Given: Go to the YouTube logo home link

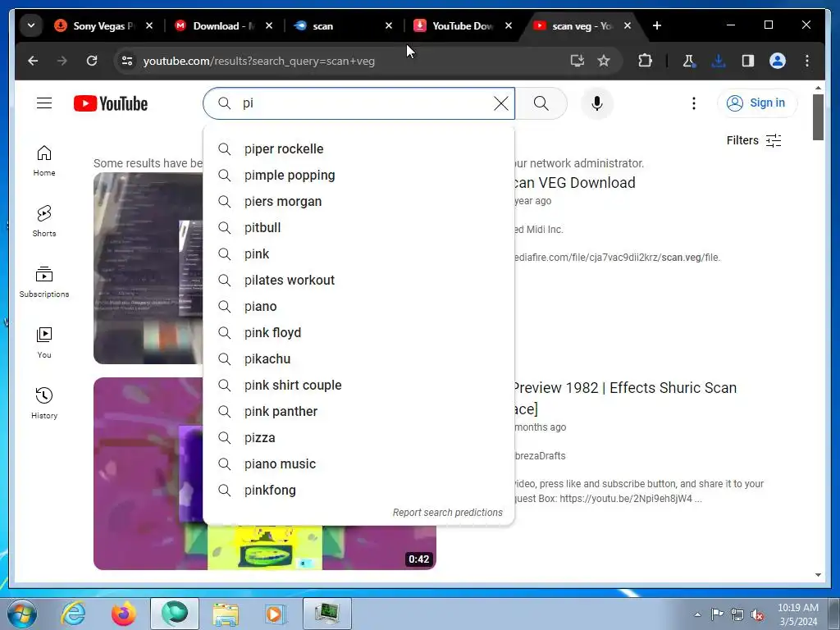Looking at the screenshot, I should pyautogui.click(x=111, y=103).
